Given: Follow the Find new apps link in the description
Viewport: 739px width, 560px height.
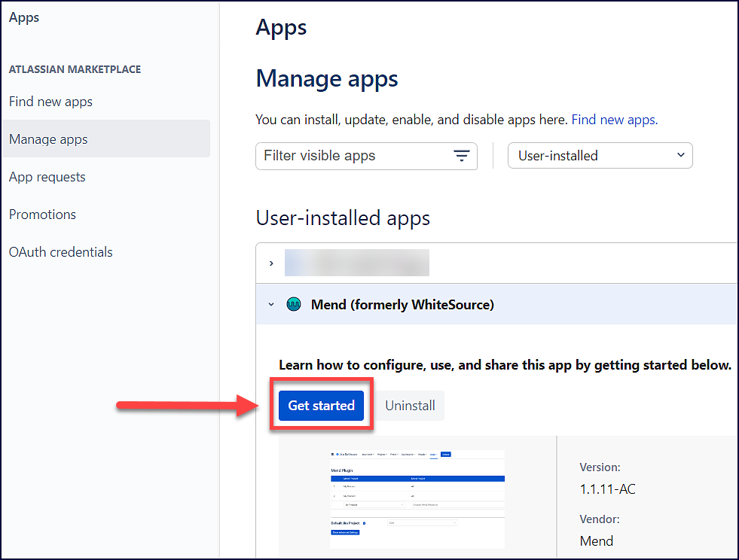Looking at the screenshot, I should [614, 120].
